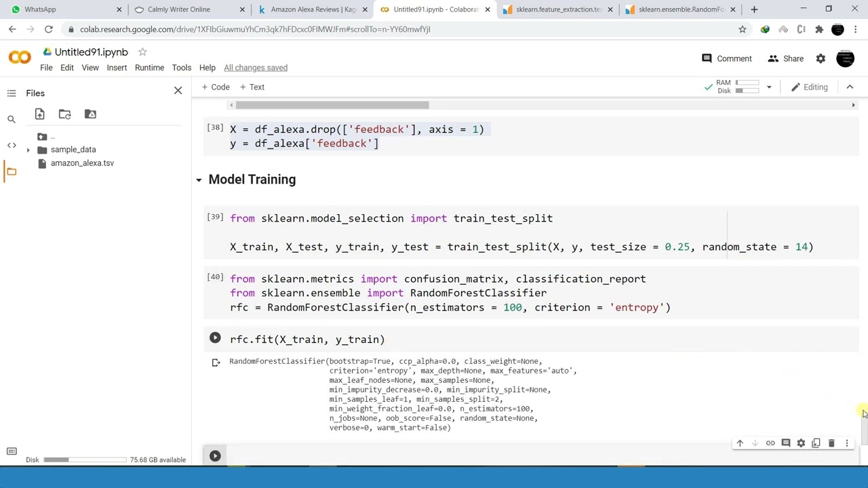Open the File menu
868x488 pixels.
pyautogui.click(x=46, y=68)
